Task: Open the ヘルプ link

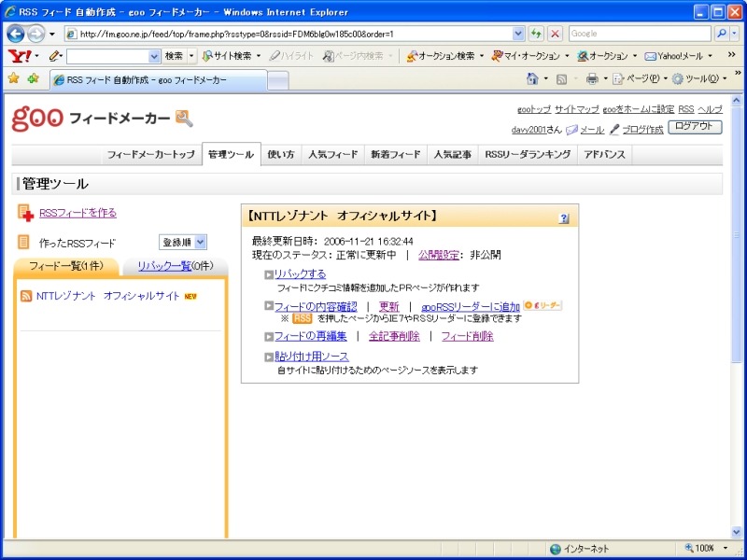Action: (x=711, y=109)
